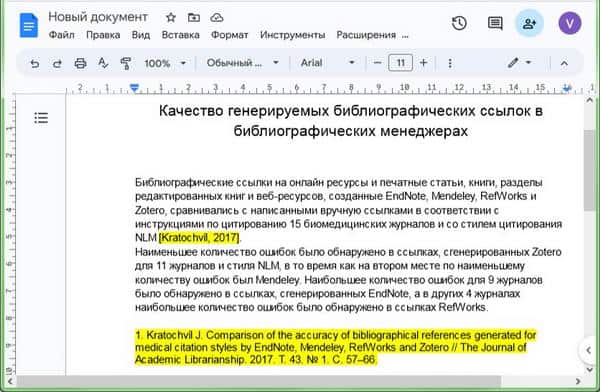Open the Файл menu
This screenshot has width=600, height=392.
pyautogui.click(x=62, y=35)
